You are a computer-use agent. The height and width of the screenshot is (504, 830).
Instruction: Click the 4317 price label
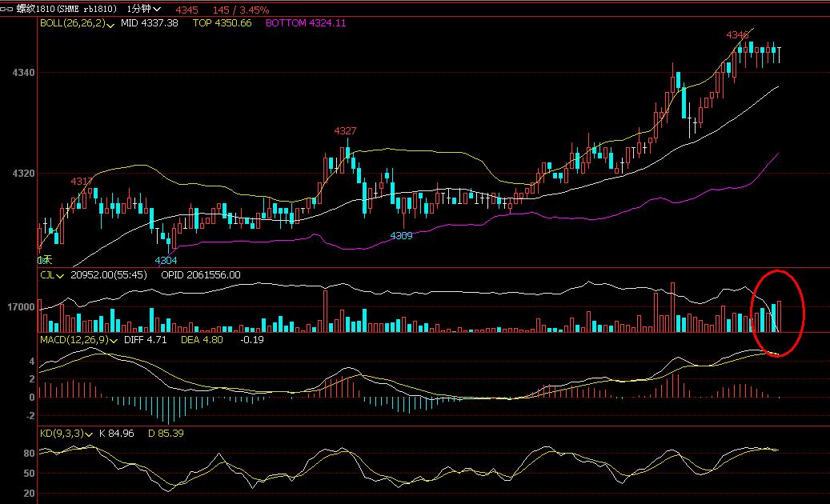(82, 182)
